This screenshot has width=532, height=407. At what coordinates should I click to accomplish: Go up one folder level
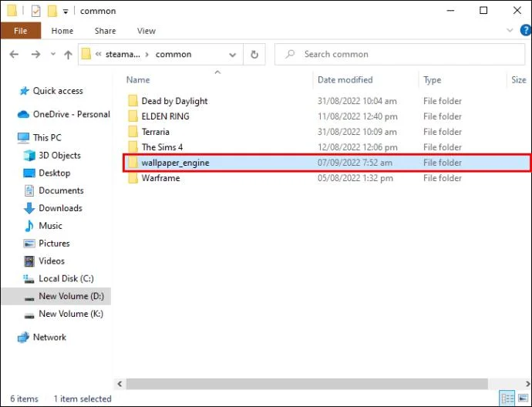pos(68,54)
